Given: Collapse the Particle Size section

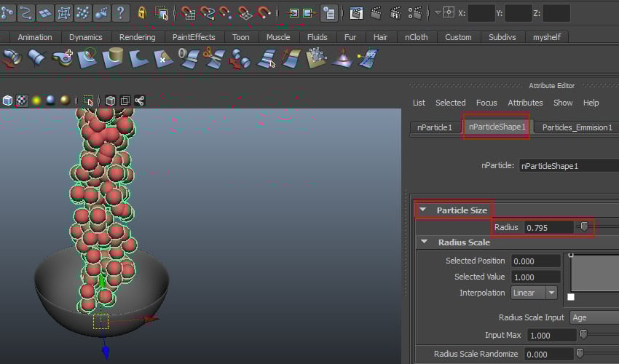Looking at the screenshot, I should [x=423, y=210].
